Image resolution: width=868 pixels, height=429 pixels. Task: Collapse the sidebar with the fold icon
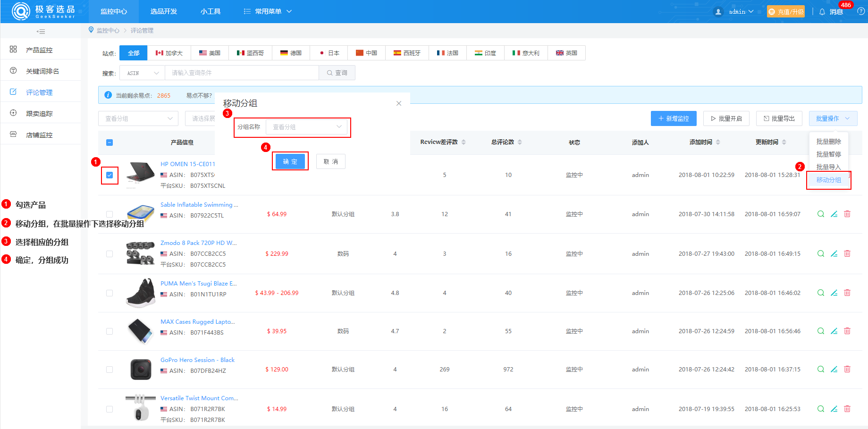(41, 32)
